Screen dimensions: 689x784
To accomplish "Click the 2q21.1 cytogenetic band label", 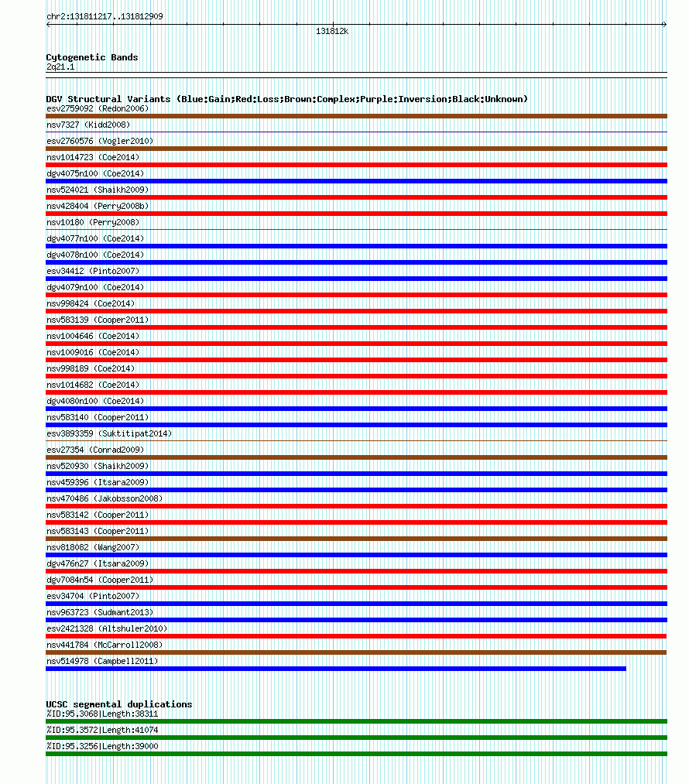I will pos(60,67).
